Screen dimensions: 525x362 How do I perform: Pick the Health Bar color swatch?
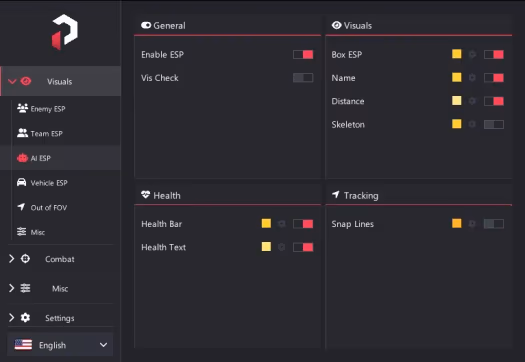pyautogui.click(x=266, y=223)
